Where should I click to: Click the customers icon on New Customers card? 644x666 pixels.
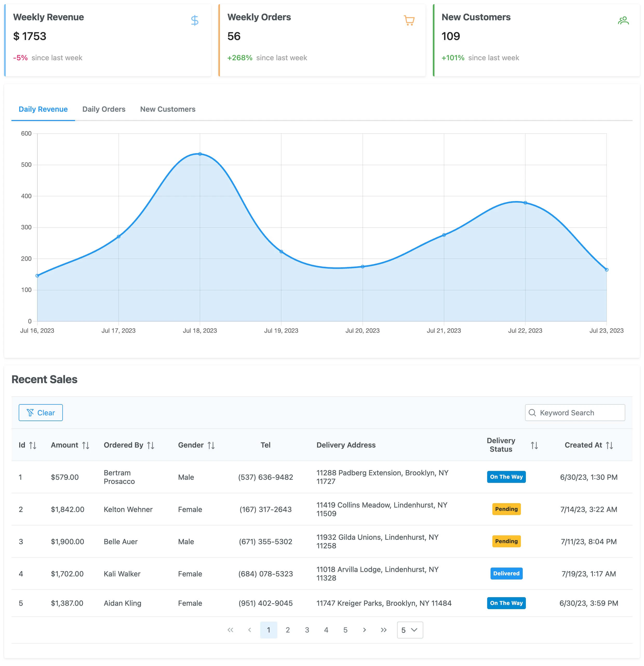point(623,20)
